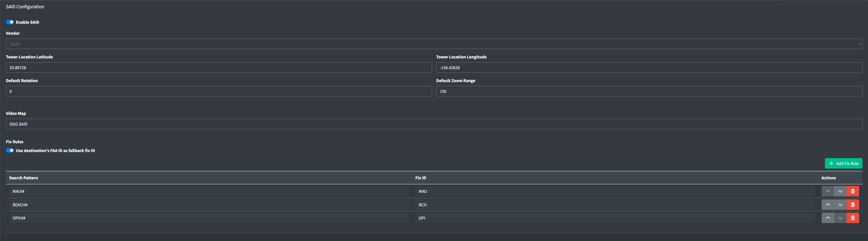Delete the OPIHI# fix rule
The image size is (868, 241).
pyautogui.click(x=853, y=218)
